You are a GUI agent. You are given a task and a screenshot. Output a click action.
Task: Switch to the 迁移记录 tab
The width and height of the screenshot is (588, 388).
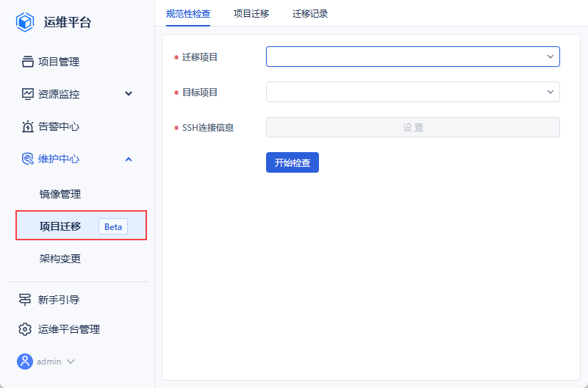310,13
